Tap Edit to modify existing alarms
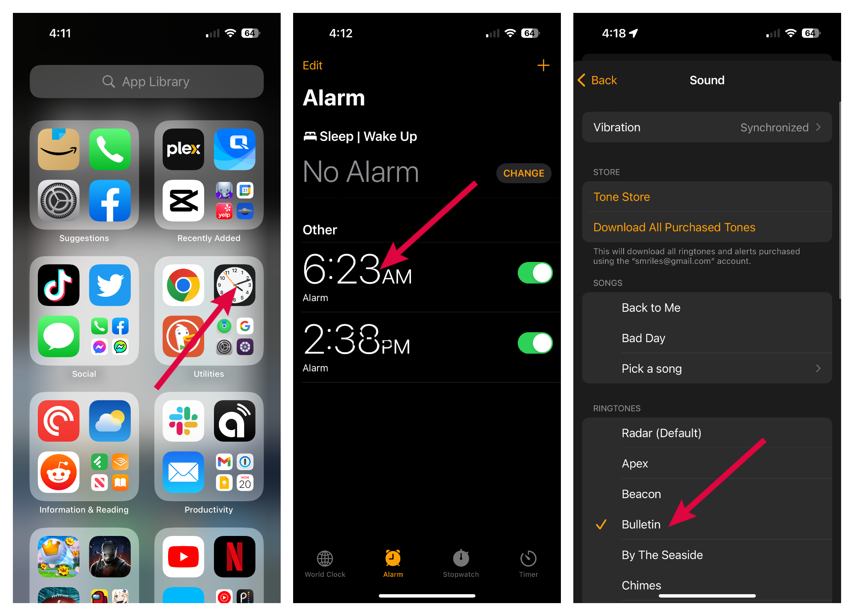 312,64
